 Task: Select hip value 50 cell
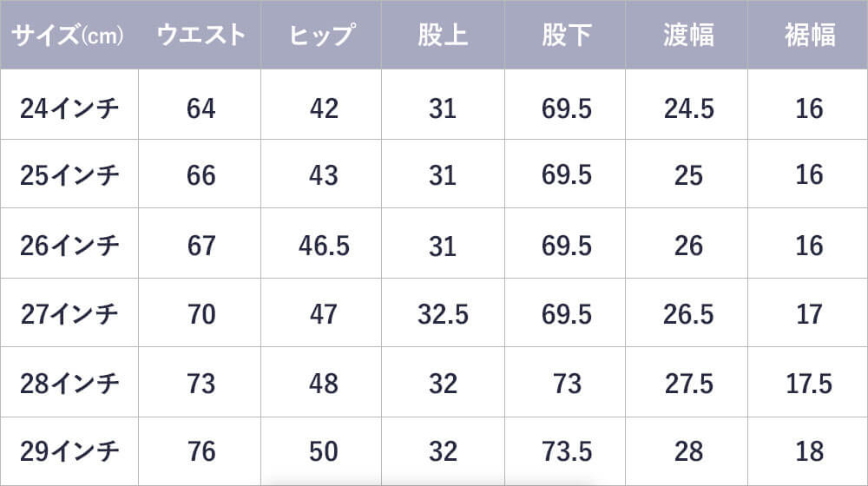[x=323, y=451]
